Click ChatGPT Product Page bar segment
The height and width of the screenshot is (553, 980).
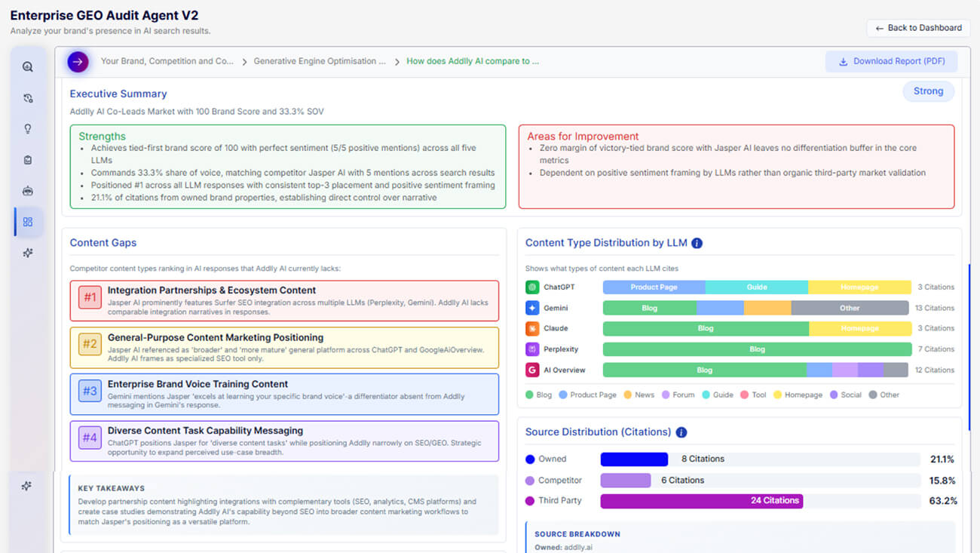tap(654, 287)
